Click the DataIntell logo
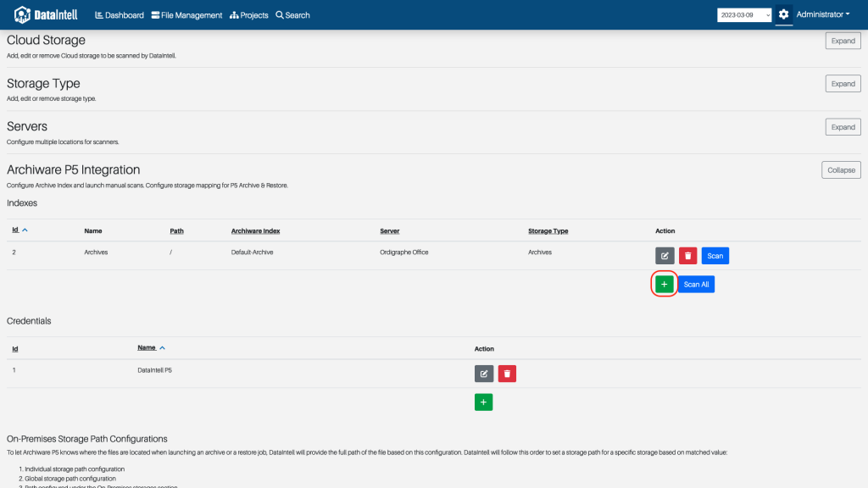The image size is (868, 488). click(46, 15)
